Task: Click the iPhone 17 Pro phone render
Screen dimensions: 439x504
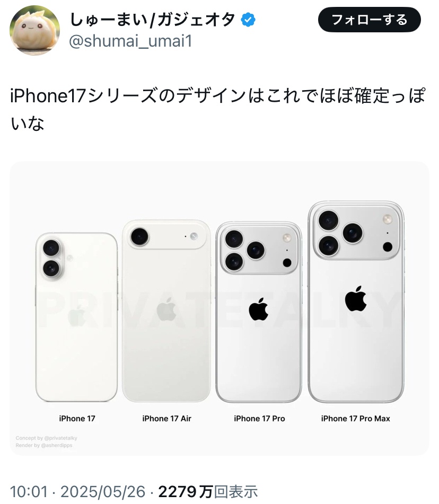Action: coord(259,312)
